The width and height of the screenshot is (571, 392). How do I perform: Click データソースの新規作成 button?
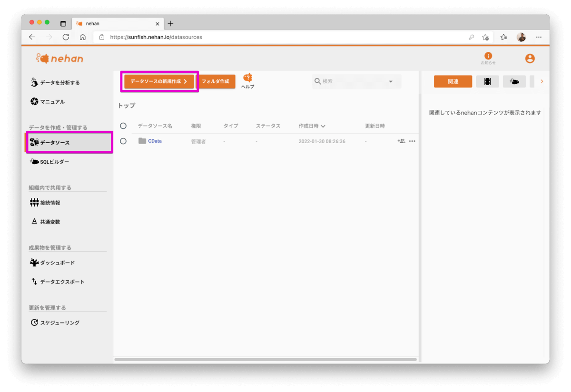[159, 81]
